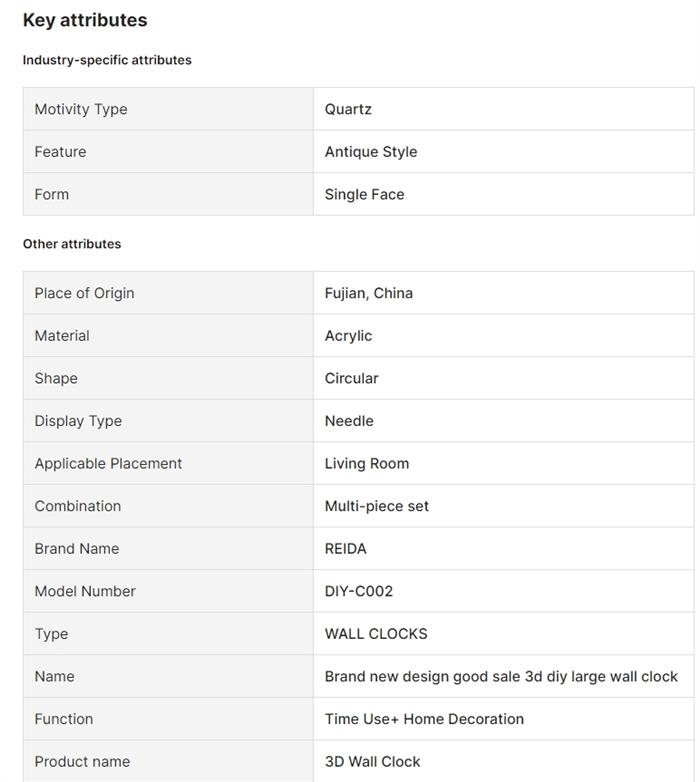Click the Living Room placement value

pyautogui.click(x=366, y=464)
